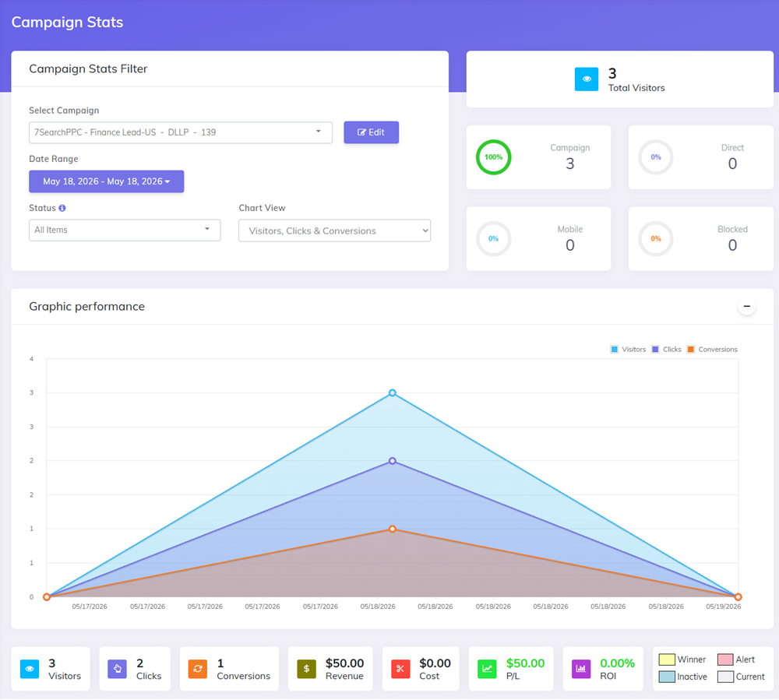Click the Graphic performance heading

point(87,306)
